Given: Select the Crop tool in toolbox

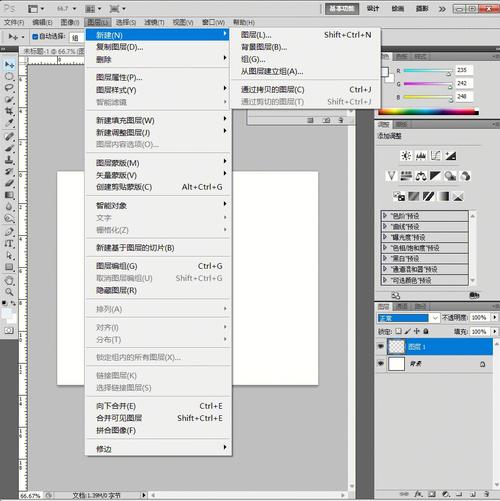Looking at the screenshot, I should tap(9, 111).
